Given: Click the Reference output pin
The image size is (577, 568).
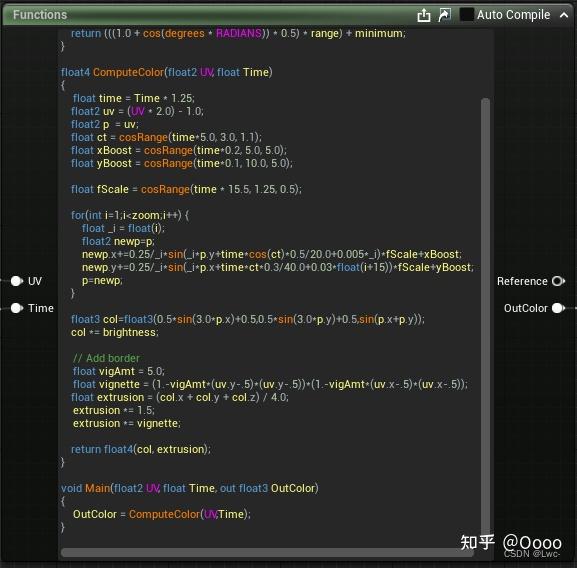Looking at the screenshot, I should point(558,281).
